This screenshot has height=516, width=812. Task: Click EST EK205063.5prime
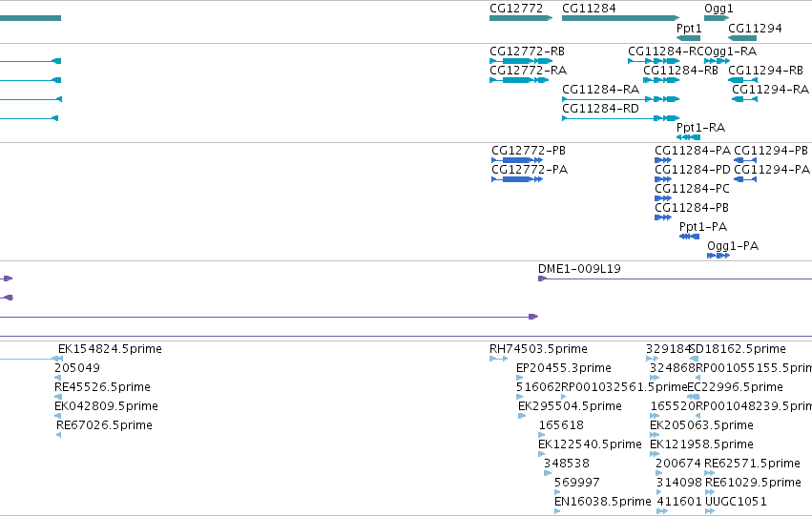(655, 435)
